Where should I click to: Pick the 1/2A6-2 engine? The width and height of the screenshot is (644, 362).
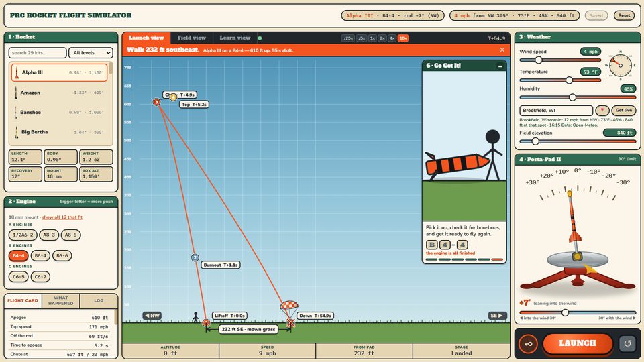pyautogui.click(x=23, y=235)
